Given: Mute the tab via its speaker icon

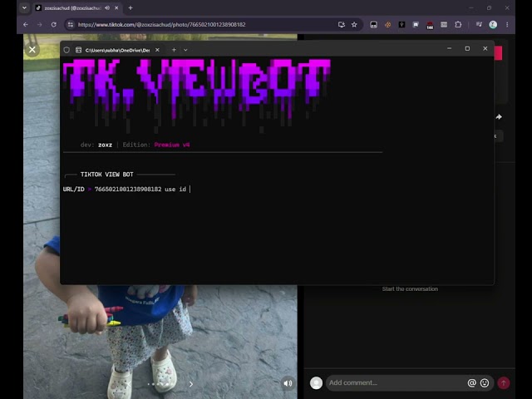Looking at the screenshot, I should pos(107,7).
